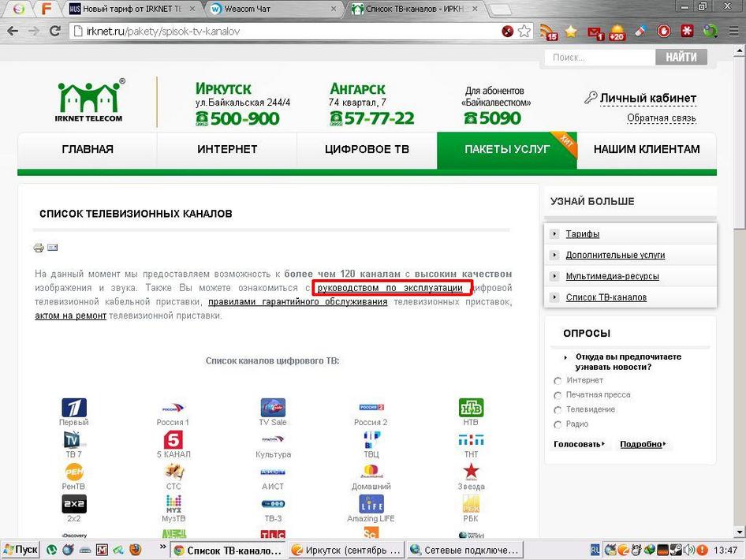Click the volume icon in system tray
This screenshot has height=560, width=746.
[x=689, y=551]
